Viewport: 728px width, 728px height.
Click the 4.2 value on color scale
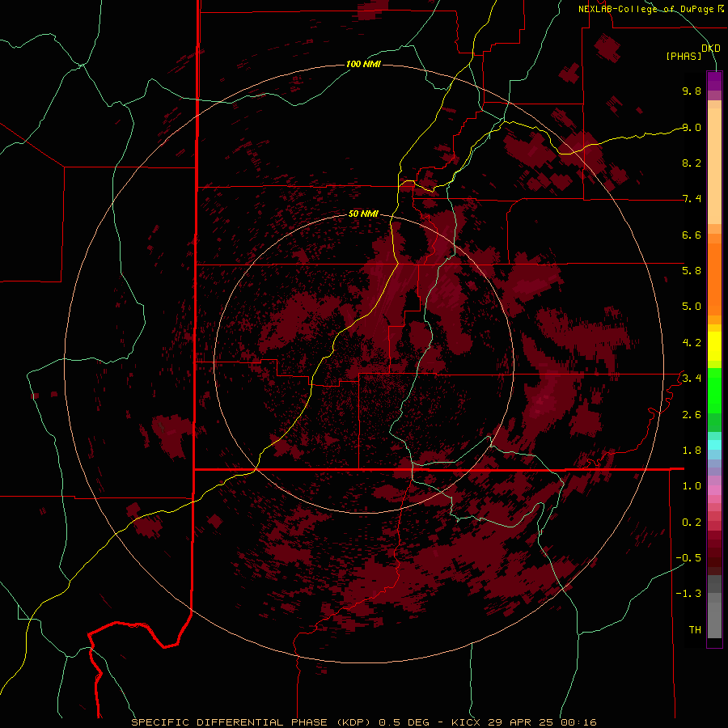click(692, 343)
